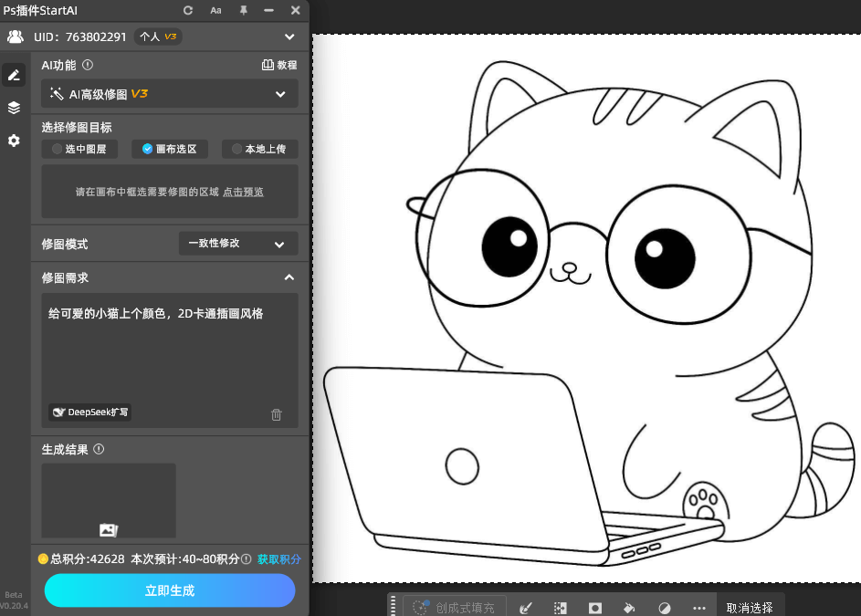Viewport: 861px width, 616px height.
Task: Open the AI高级修图 V3 dropdown
Action: point(169,93)
